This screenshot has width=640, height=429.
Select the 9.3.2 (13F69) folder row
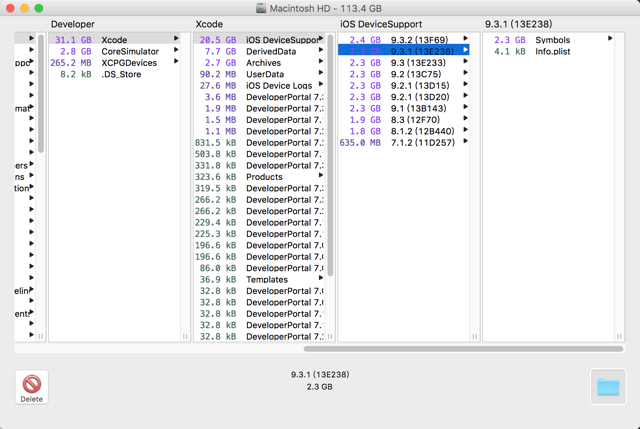404,40
